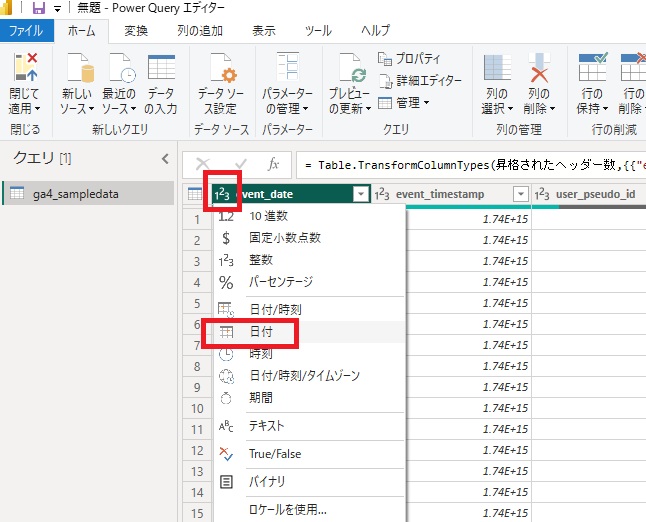Choose テキスト data type
Image resolution: width=646 pixels, height=522 pixels.
[309, 426]
